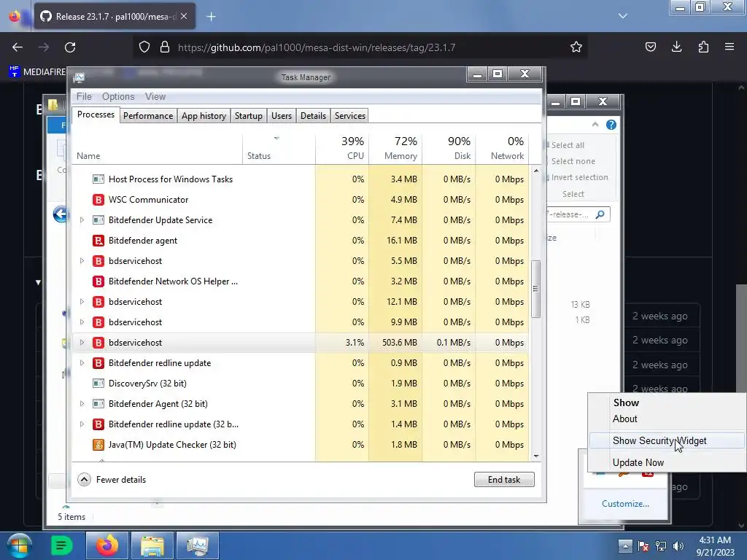Open Task Manager Options menu
747x560 pixels.
click(118, 97)
